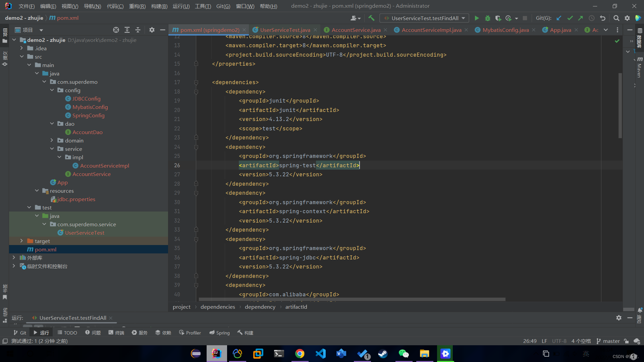Click the Build project hammer icon
The width and height of the screenshot is (644, 362).
click(x=371, y=18)
